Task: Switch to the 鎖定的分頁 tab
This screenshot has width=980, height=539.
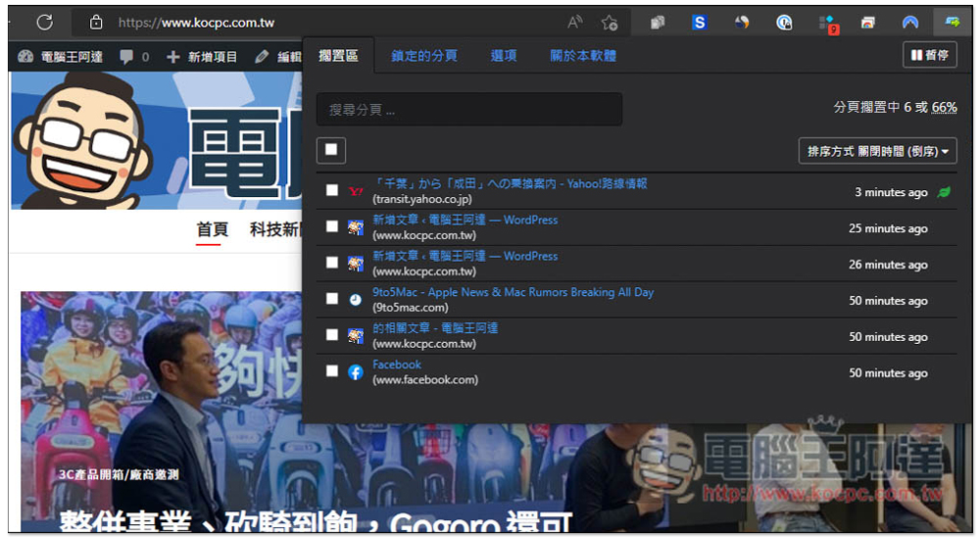Action: 424,56
